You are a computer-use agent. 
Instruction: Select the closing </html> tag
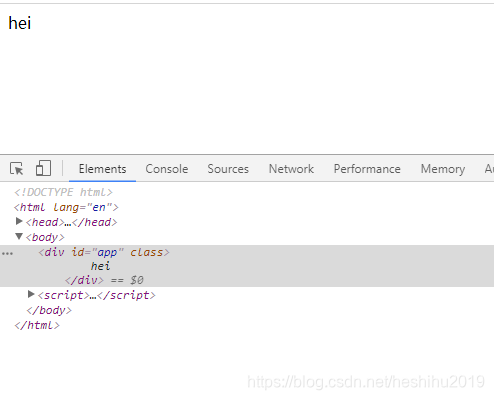(37, 325)
